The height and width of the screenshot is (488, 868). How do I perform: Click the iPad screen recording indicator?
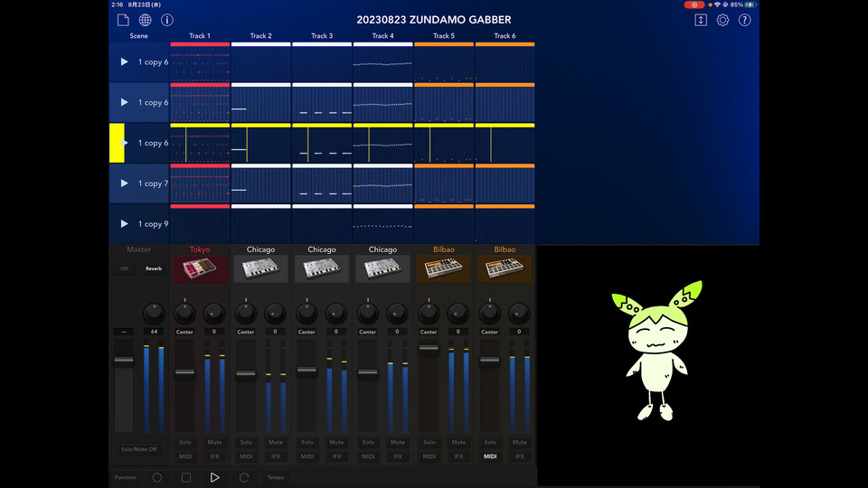pyautogui.click(x=694, y=5)
